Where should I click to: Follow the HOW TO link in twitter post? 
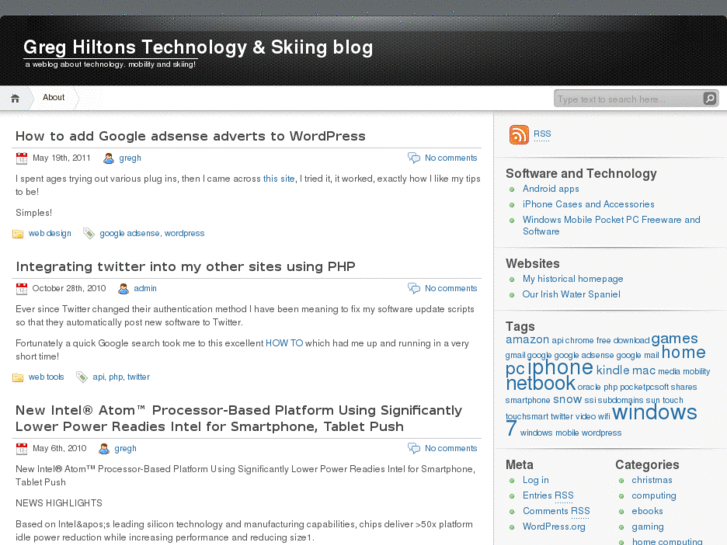284,343
